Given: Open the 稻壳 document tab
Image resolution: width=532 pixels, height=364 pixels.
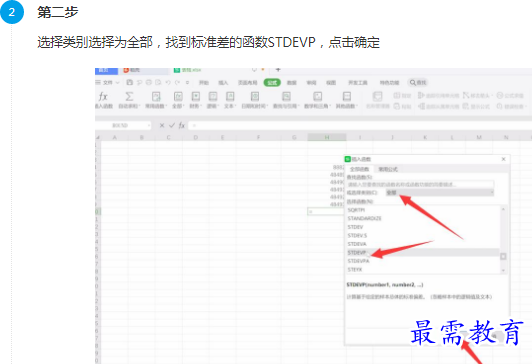Looking at the screenshot, I should tap(144, 70).
